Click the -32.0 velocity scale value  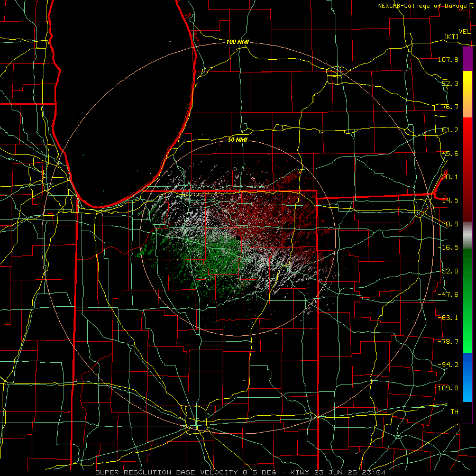(x=448, y=271)
